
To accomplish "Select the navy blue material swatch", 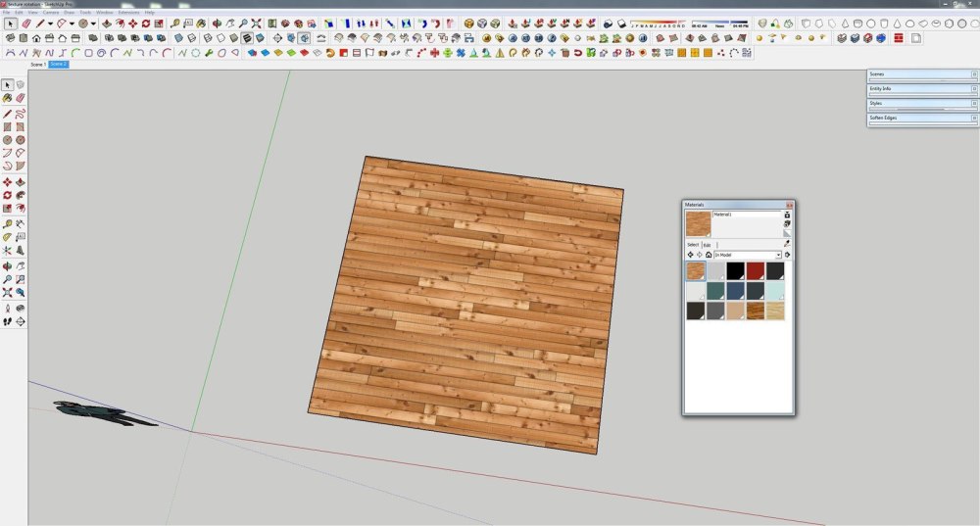I will (736, 291).
